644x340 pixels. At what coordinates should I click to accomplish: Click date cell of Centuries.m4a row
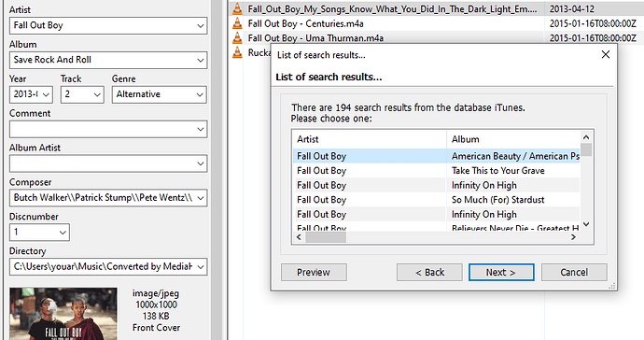593,24
